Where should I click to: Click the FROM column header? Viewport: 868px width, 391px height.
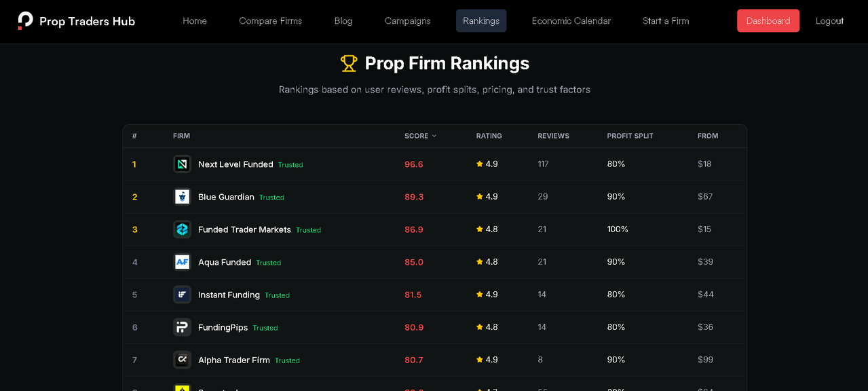(x=708, y=136)
